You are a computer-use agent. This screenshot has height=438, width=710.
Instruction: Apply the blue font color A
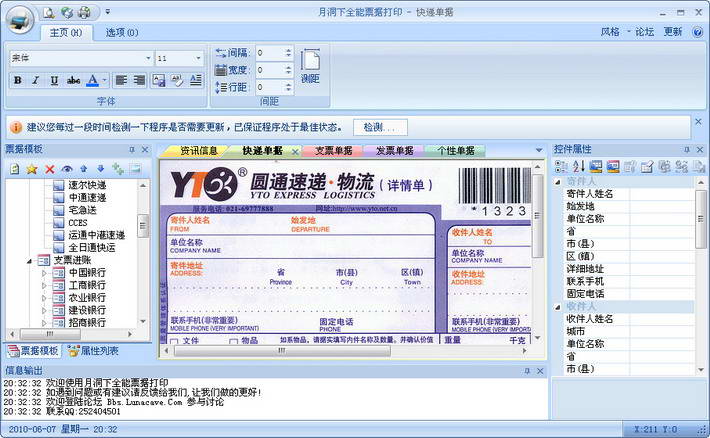(92, 81)
